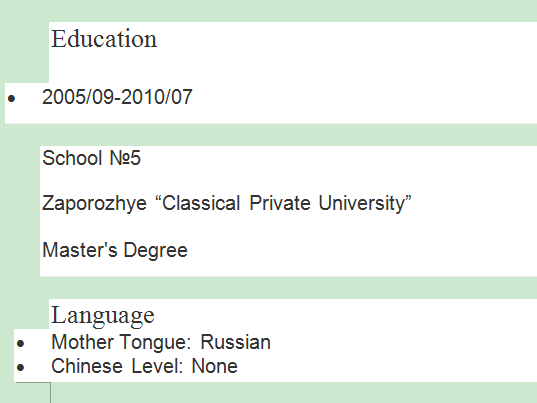Click the word Private in the university name
Image resolution: width=537 pixels, height=403 pixels.
(x=280, y=203)
